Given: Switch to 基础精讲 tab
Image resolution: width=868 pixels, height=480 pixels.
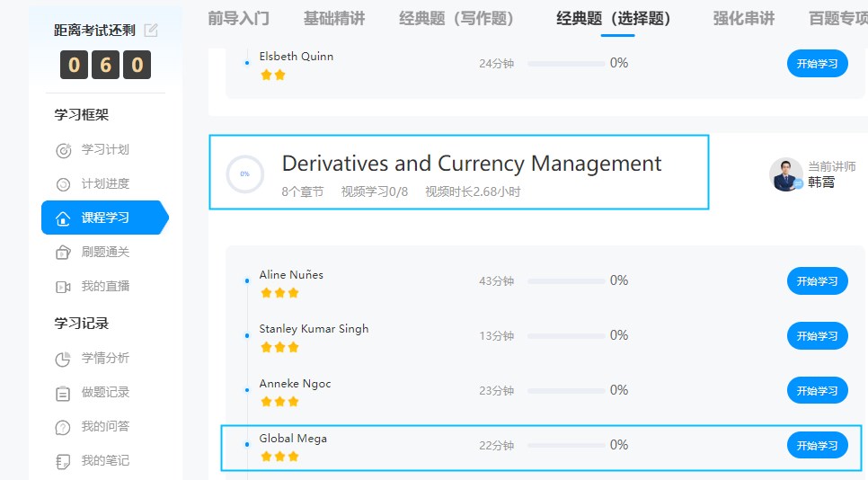Looking at the screenshot, I should 334,18.
